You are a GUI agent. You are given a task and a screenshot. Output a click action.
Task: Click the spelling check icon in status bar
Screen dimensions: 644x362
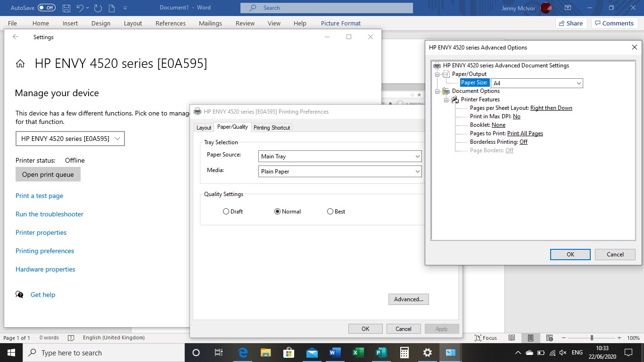coord(71,337)
